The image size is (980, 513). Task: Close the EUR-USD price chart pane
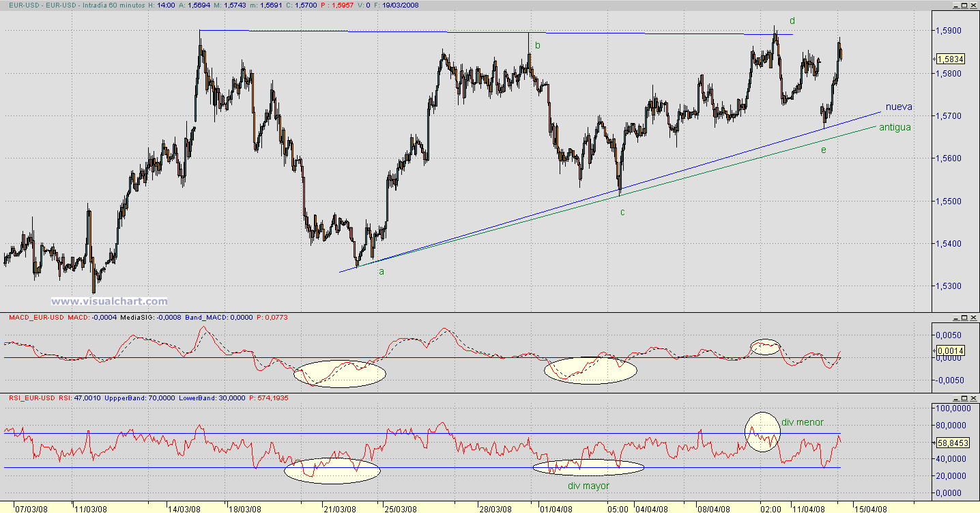point(972,5)
